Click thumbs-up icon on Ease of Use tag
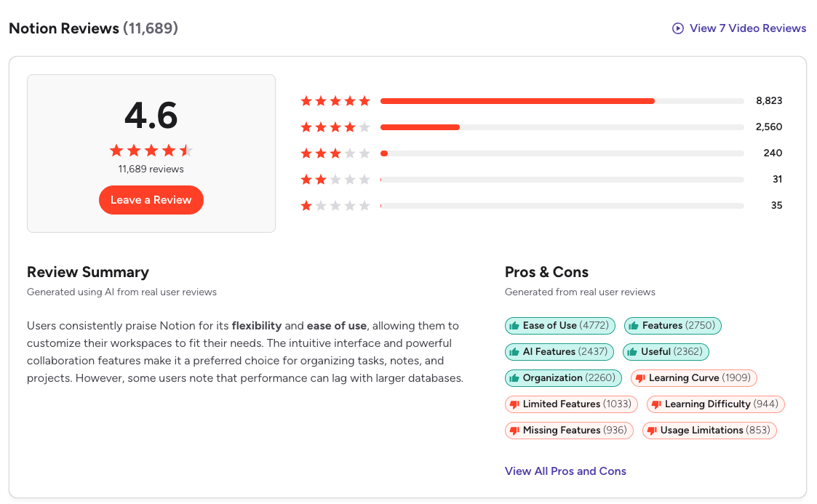 (514, 326)
